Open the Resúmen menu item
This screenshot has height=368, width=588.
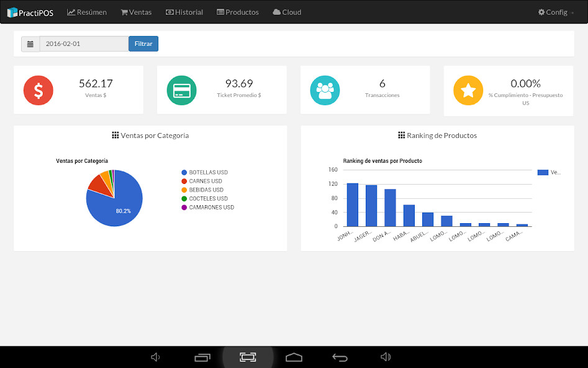86,12
